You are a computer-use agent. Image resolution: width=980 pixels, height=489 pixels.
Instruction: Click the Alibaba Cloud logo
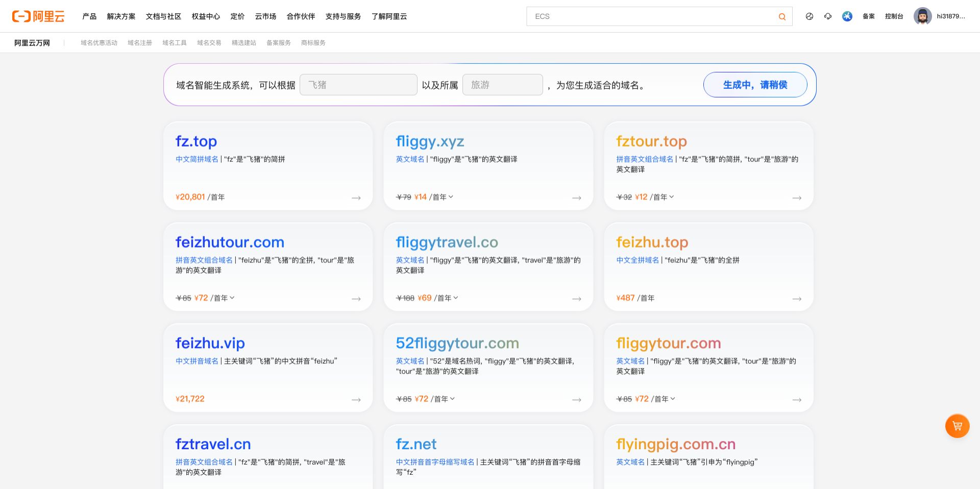click(x=38, y=16)
